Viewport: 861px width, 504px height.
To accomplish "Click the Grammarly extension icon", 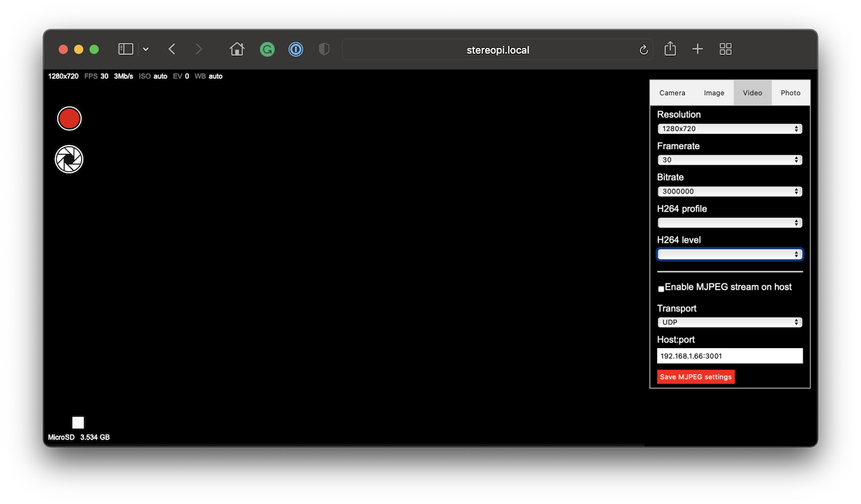I will (x=267, y=49).
